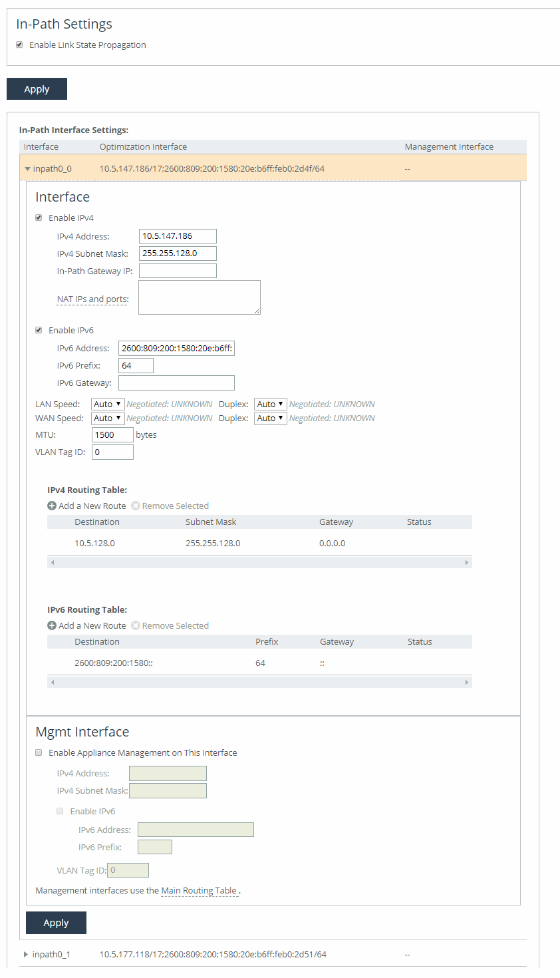This screenshot has width=560, height=978.
Task: Click Remove Selected icon under IPv6 Routing Table
Action: click(x=136, y=625)
